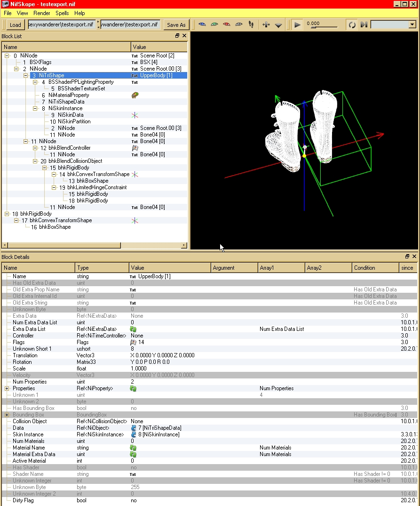Follow the 7 NiTriShapeData link arrow
The width and height of the screenshot is (420, 506).
click(x=134, y=428)
